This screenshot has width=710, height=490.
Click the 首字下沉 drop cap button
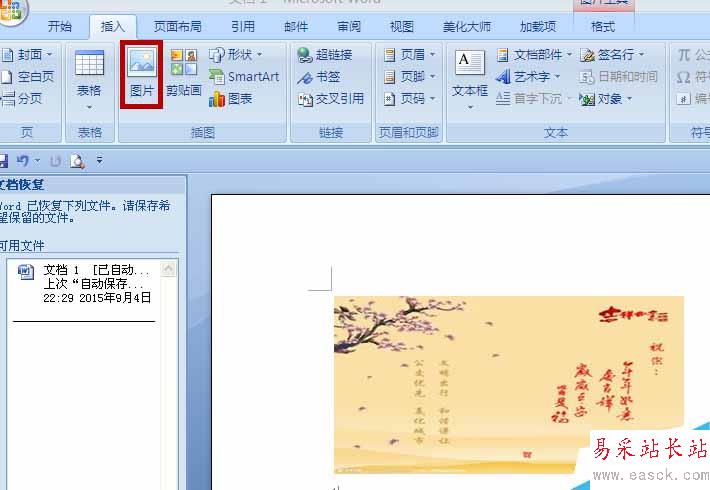point(532,98)
